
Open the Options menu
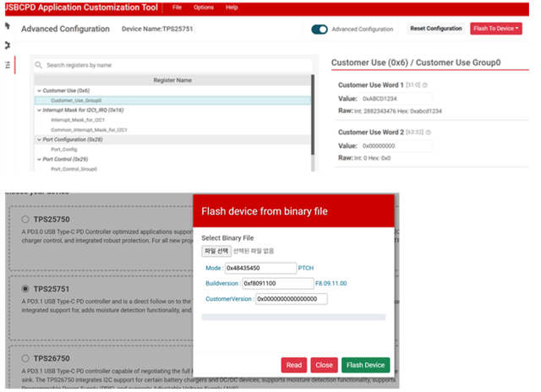tap(204, 8)
